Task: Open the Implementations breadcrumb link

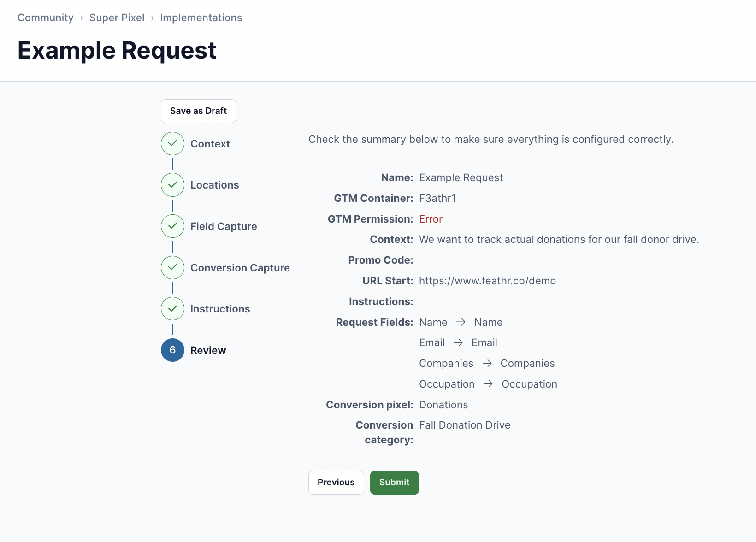Action: coord(201,18)
